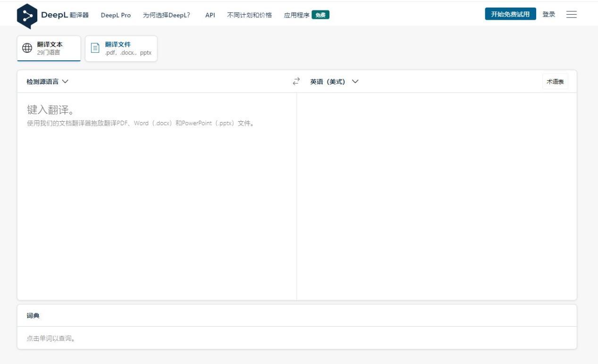Image resolution: width=598 pixels, height=364 pixels.
Task: Click the 免费 badge next to 应用程序
Action: click(x=320, y=15)
